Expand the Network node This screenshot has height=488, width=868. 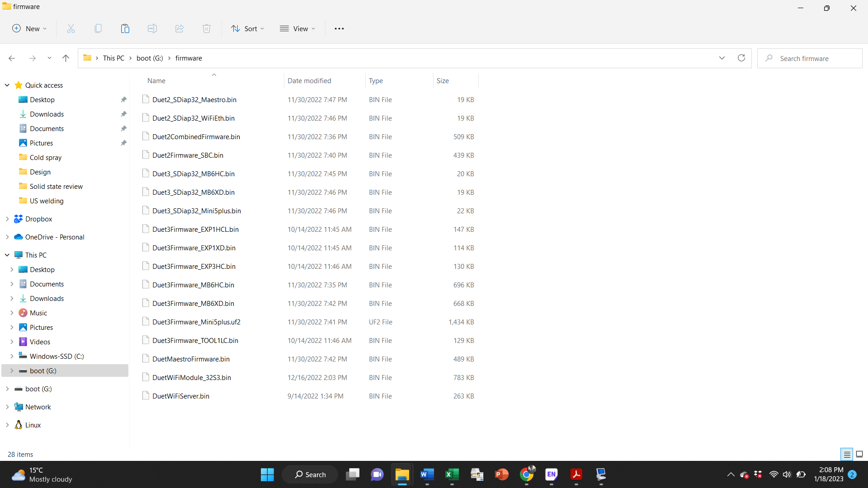7,407
